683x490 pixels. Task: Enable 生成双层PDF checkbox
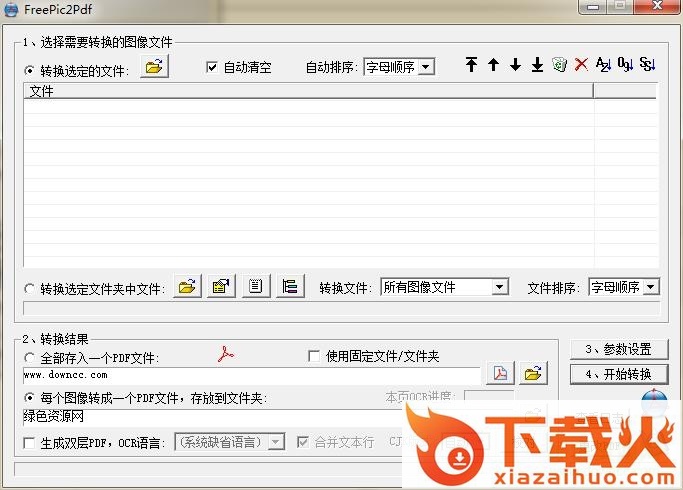tap(29, 443)
